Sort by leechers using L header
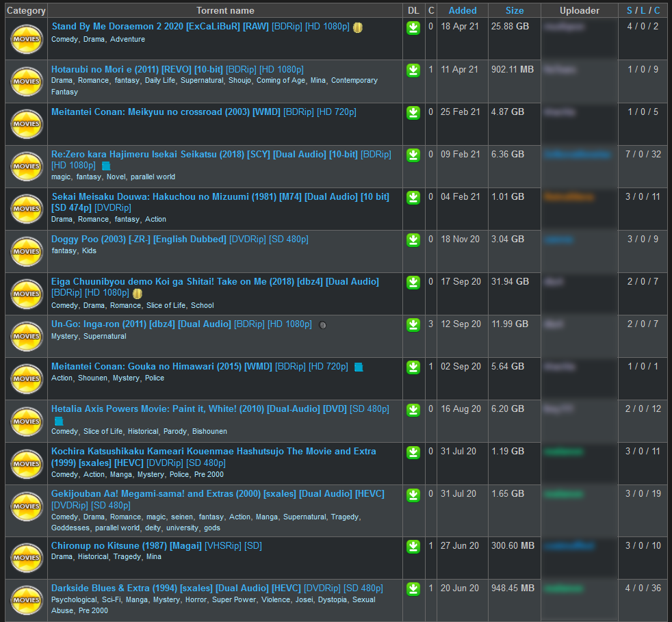The image size is (672, 622). pos(643,10)
